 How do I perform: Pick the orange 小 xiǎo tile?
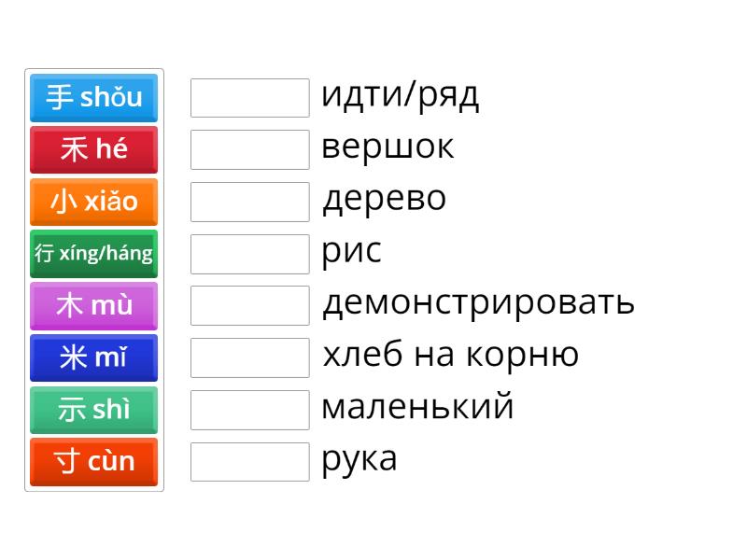coord(93,202)
